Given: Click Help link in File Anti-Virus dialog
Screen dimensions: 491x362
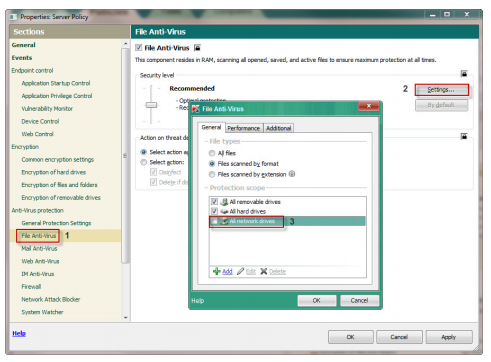Looking at the screenshot, I should 198,300.
